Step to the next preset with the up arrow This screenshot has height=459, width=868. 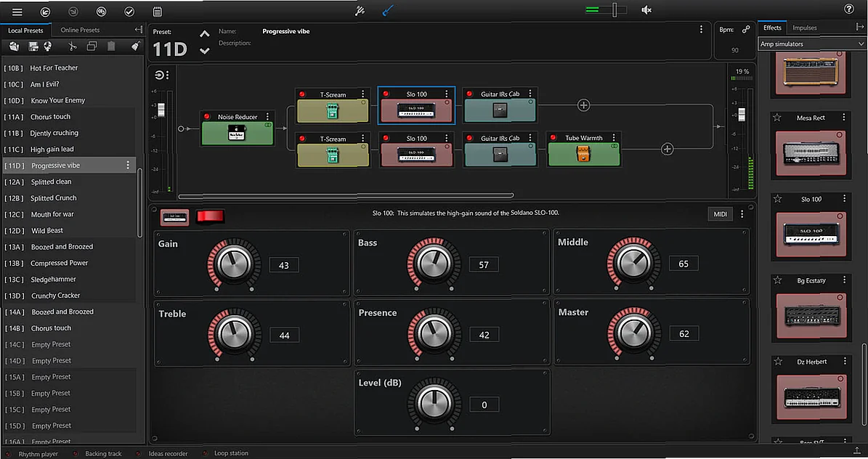pyautogui.click(x=205, y=33)
